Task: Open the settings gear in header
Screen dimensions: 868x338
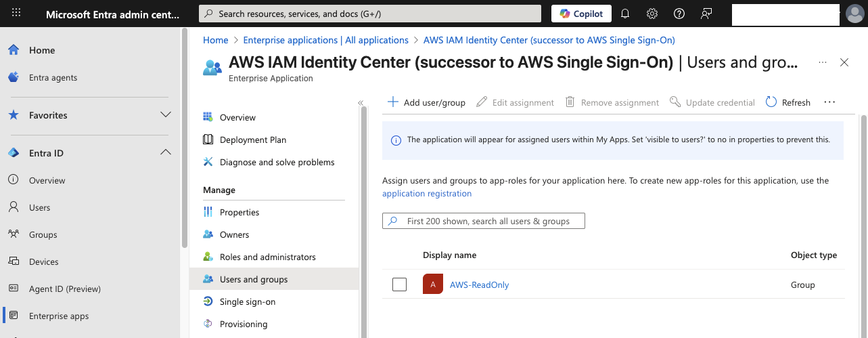Action: click(652, 14)
